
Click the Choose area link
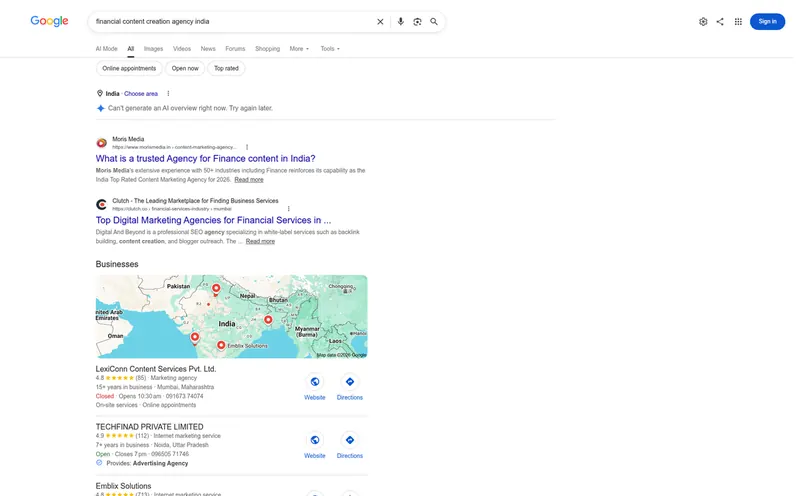(x=141, y=93)
